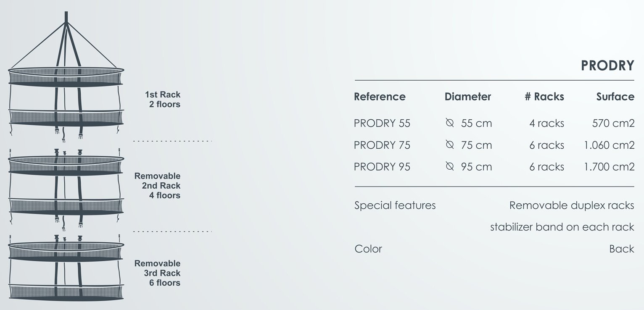Click the Diameter column header
Screen dimensions: 644x310
(x=468, y=97)
